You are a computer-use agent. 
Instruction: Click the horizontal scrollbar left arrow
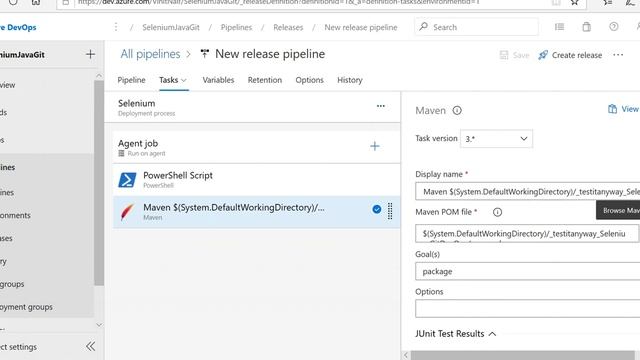pyautogui.click(x=405, y=355)
